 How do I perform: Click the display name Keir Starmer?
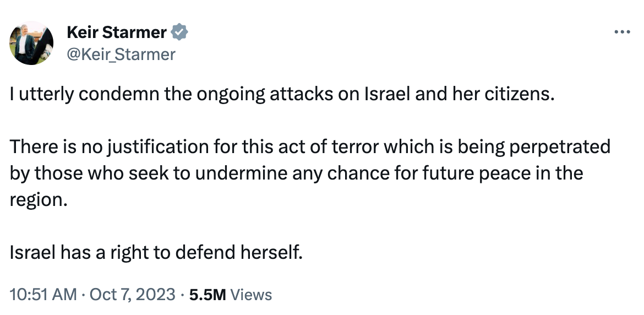[116, 32]
